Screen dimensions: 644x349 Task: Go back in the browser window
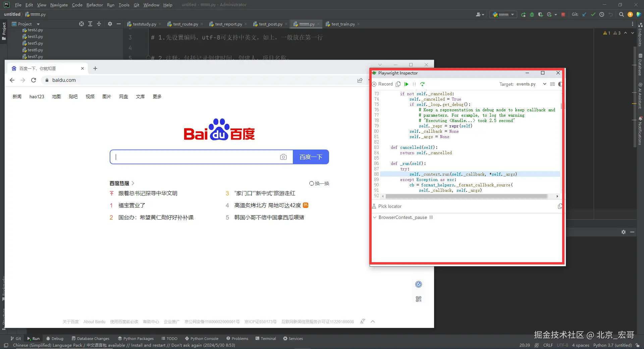pyautogui.click(x=12, y=80)
